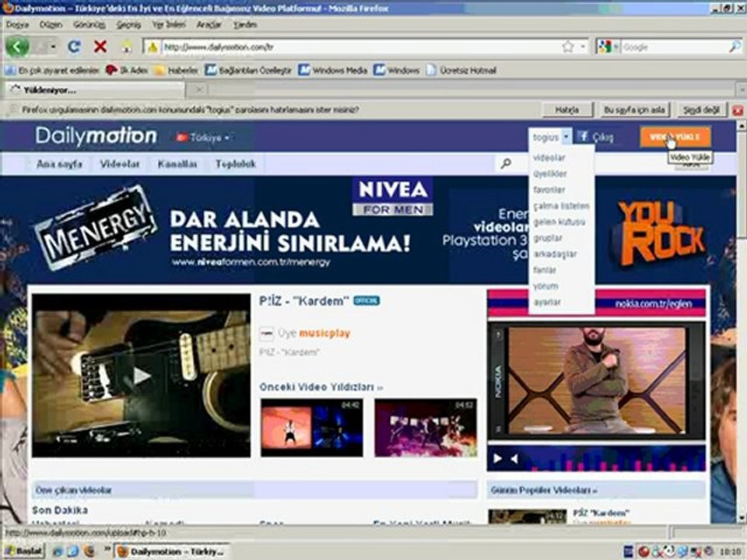Select gruplar in the user dropdown

(548, 238)
